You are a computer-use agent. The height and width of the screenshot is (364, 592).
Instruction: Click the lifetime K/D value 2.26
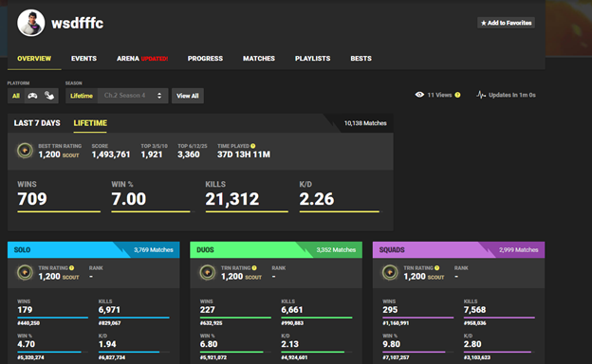(x=317, y=199)
